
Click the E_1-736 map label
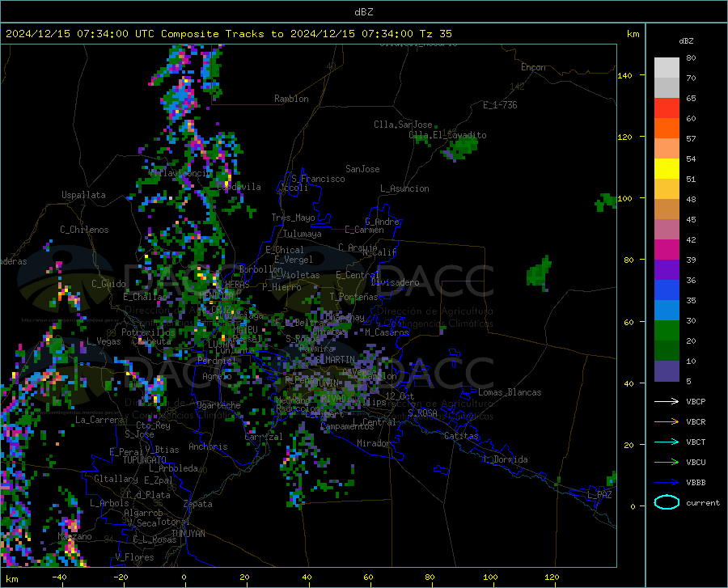(x=500, y=105)
